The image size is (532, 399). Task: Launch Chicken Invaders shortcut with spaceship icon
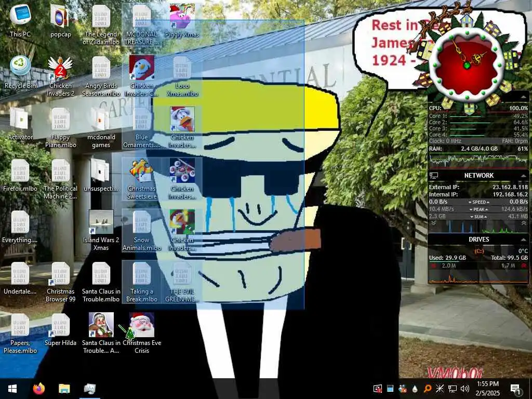[x=182, y=179]
